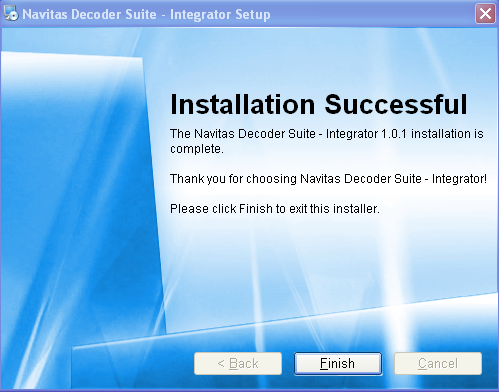Click the greyed-out Back button
Screen dimensions: 499x392
tap(238, 363)
